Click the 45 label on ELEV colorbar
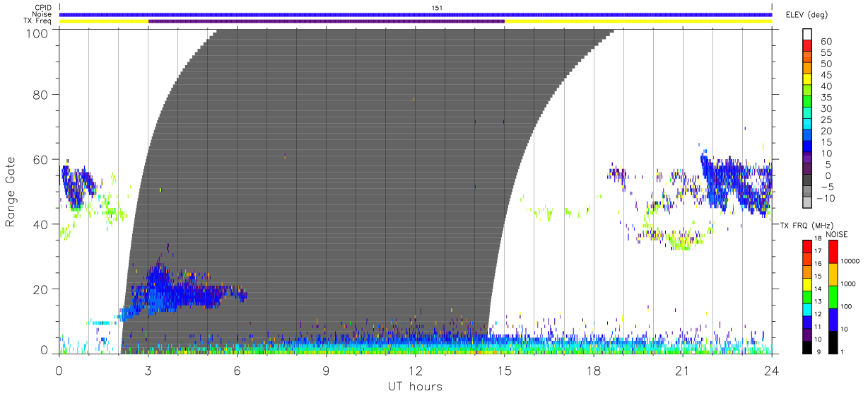 click(825, 75)
